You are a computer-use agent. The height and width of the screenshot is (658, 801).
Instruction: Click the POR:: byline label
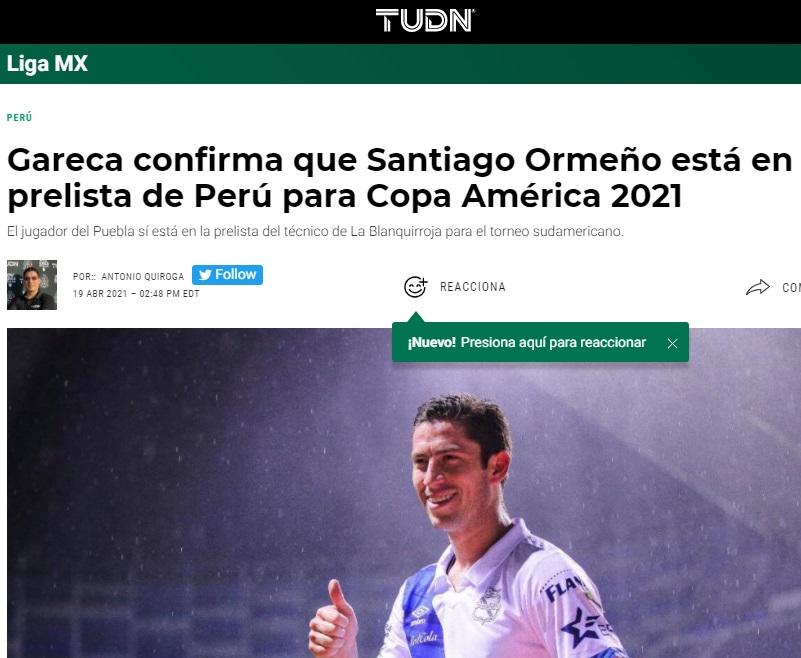tap(84, 276)
